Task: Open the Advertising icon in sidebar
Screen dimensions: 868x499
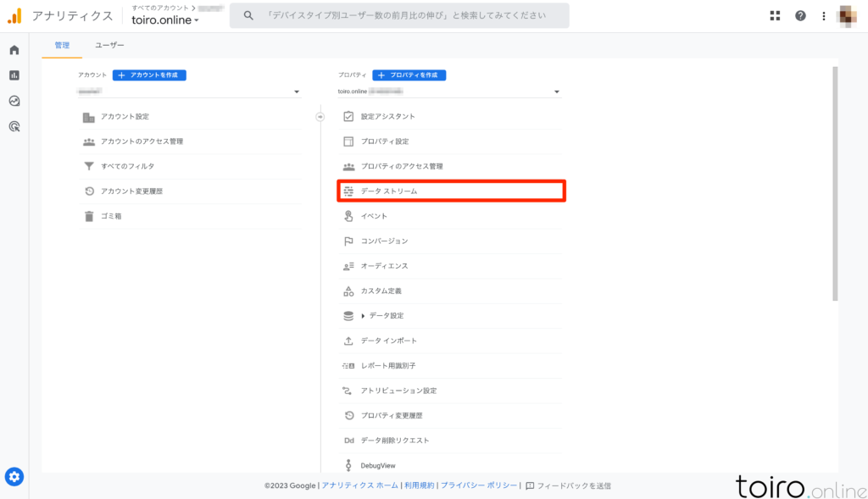Action: click(x=14, y=126)
